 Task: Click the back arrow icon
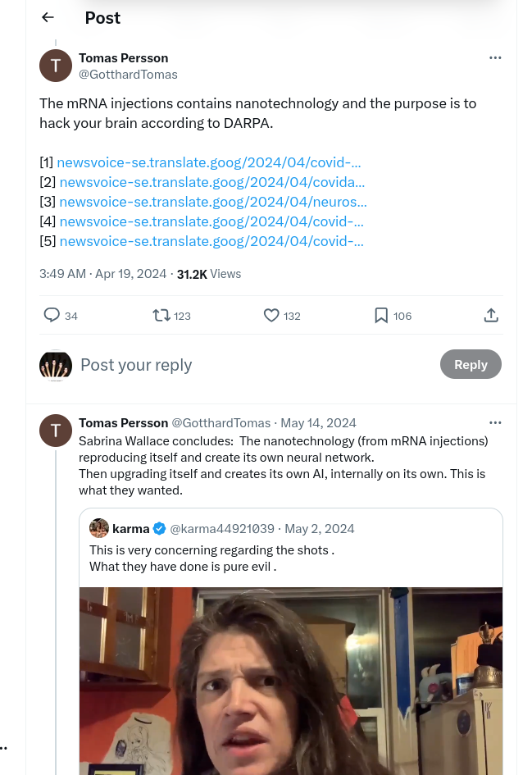[48, 17]
